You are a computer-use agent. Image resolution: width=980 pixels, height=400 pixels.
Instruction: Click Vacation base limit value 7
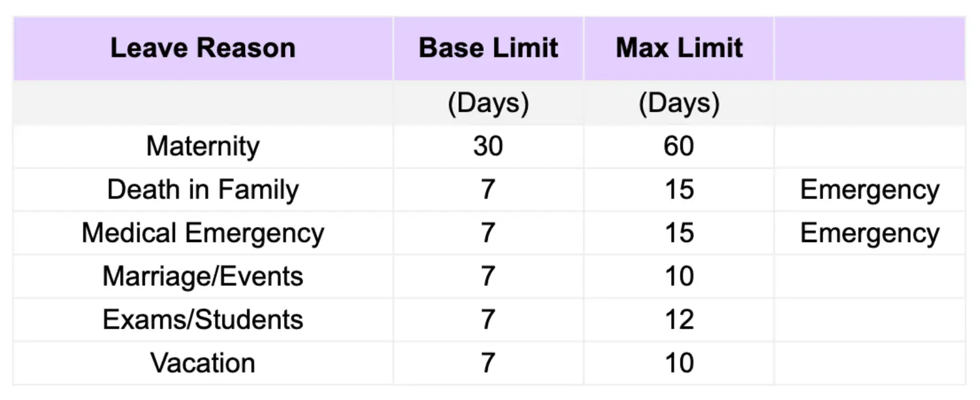[488, 363]
